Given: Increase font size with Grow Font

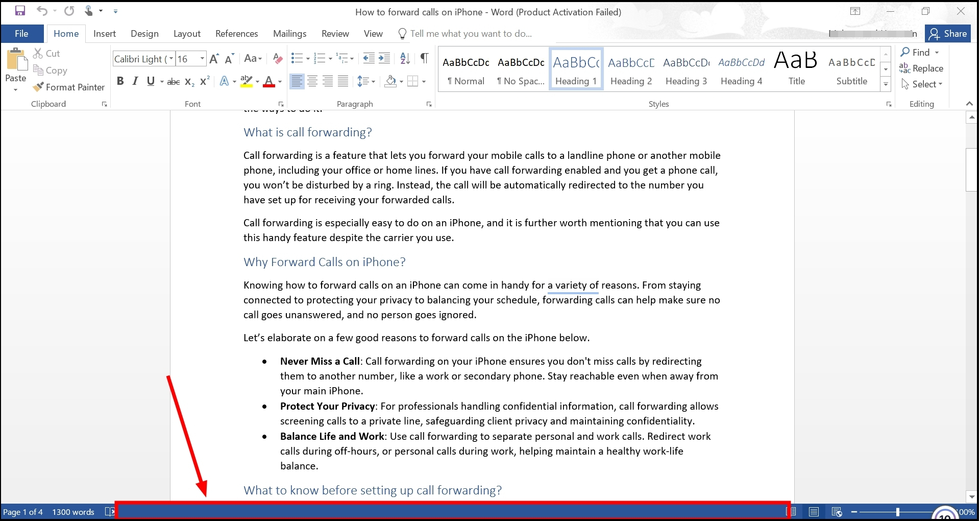Looking at the screenshot, I should (x=214, y=59).
